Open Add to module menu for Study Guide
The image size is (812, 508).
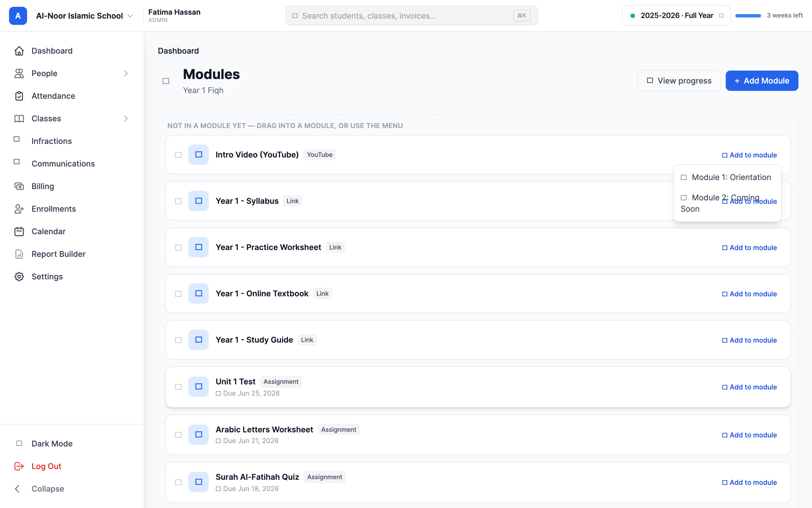(749, 340)
